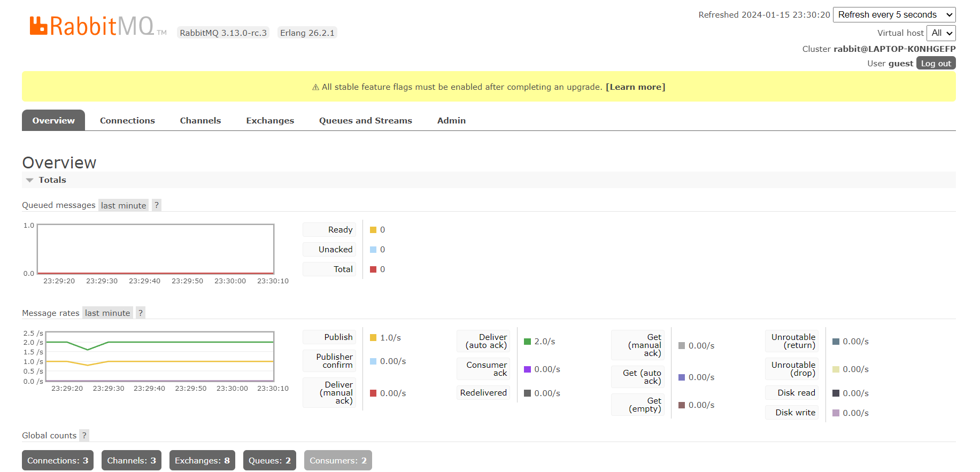
Task: Click the Log out button
Action: click(936, 63)
